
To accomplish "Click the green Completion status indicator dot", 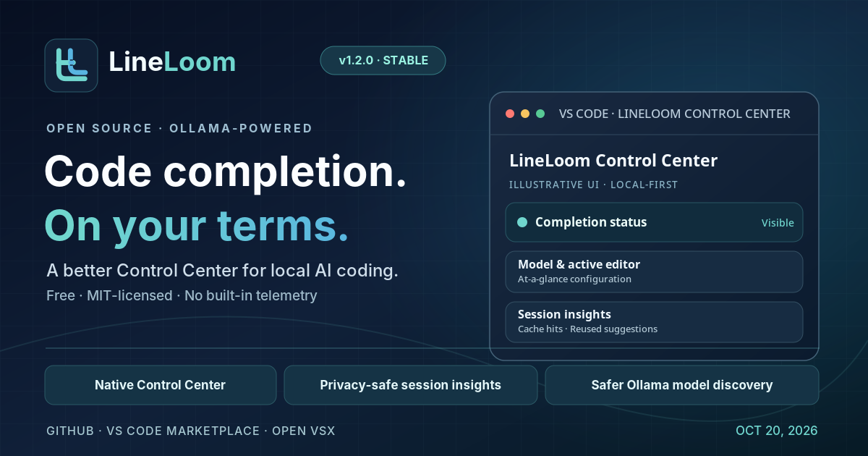I will [522, 222].
